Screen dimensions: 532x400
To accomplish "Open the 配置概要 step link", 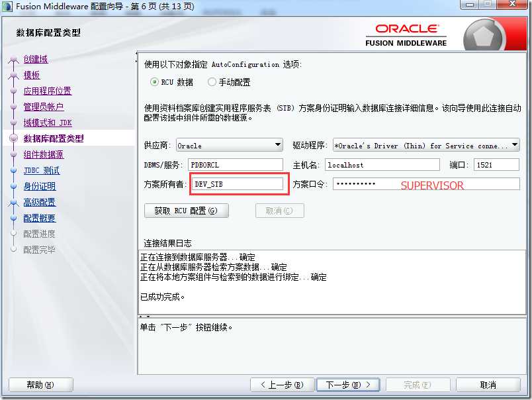I will pyautogui.click(x=40, y=219).
